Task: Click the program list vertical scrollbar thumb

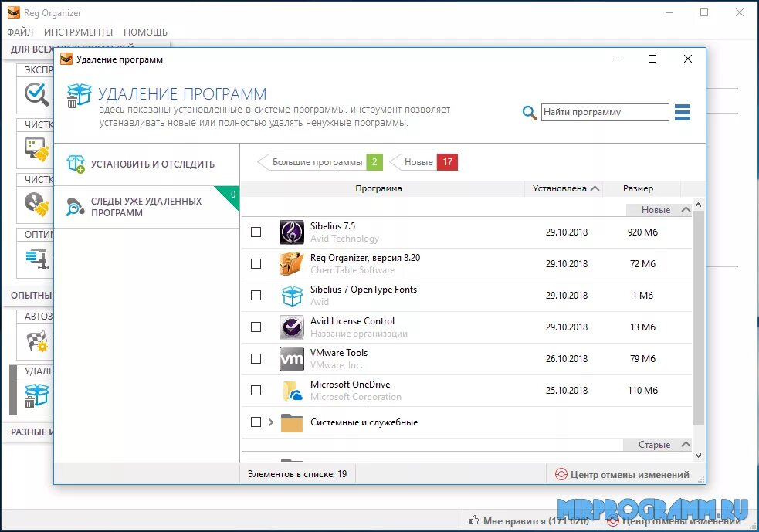Action: click(x=698, y=318)
